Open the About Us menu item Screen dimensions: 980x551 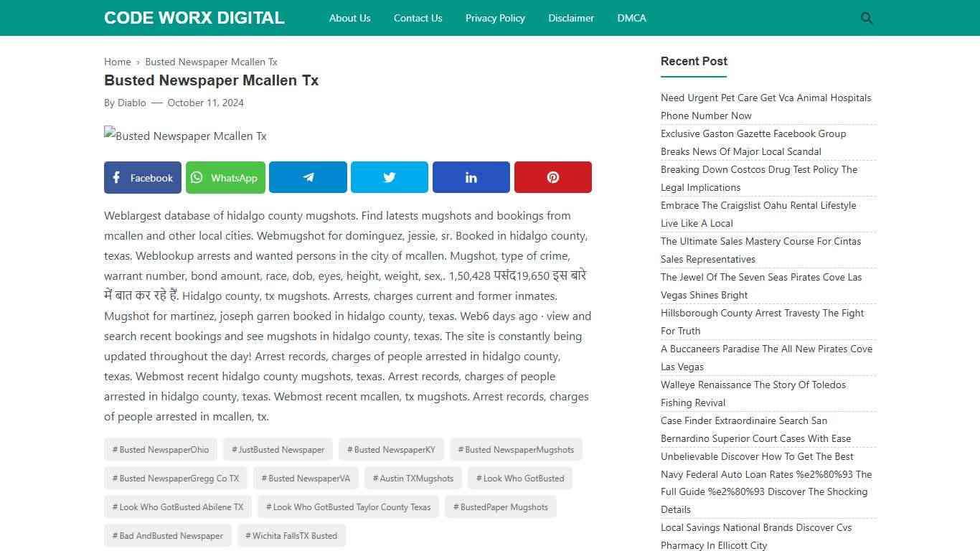(349, 18)
